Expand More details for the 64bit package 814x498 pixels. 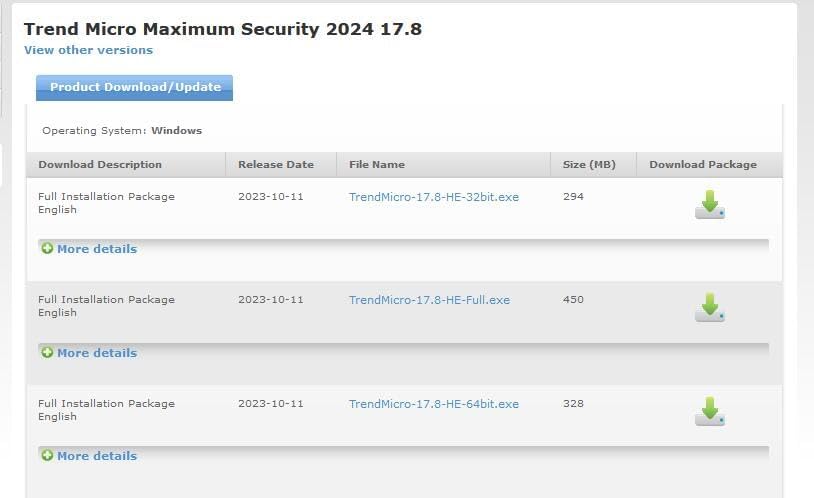(89, 455)
